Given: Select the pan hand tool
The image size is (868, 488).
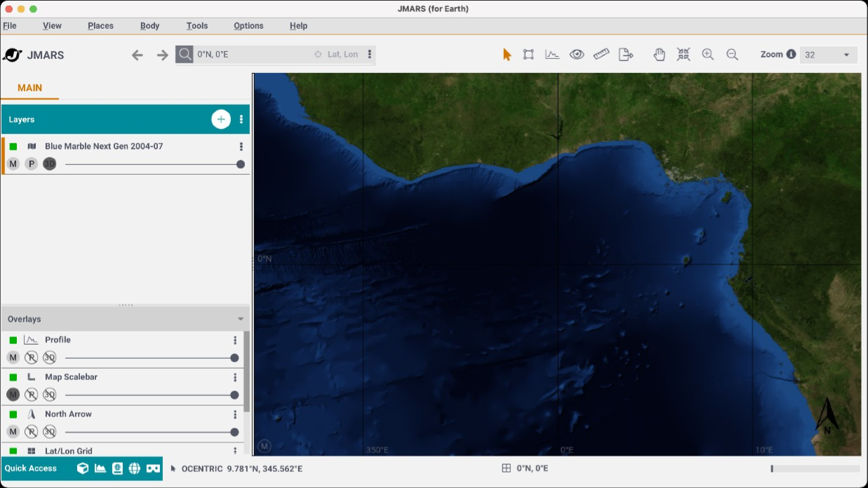Looking at the screenshot, I should click(659, 55).
